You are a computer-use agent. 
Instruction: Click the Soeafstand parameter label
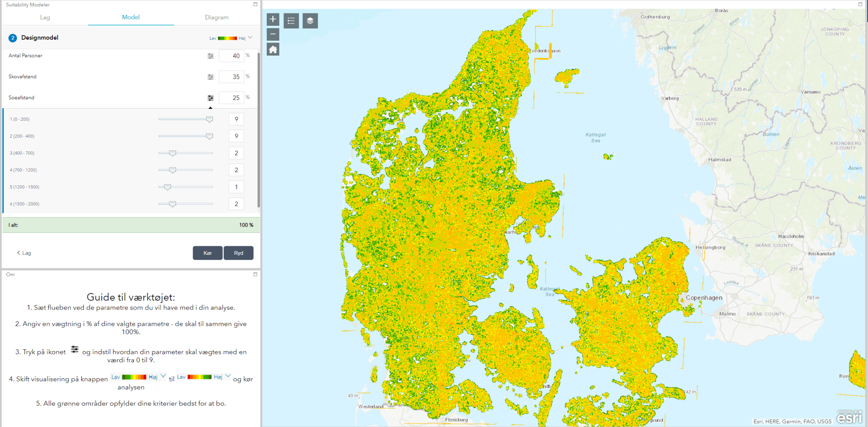click(21, 98)
